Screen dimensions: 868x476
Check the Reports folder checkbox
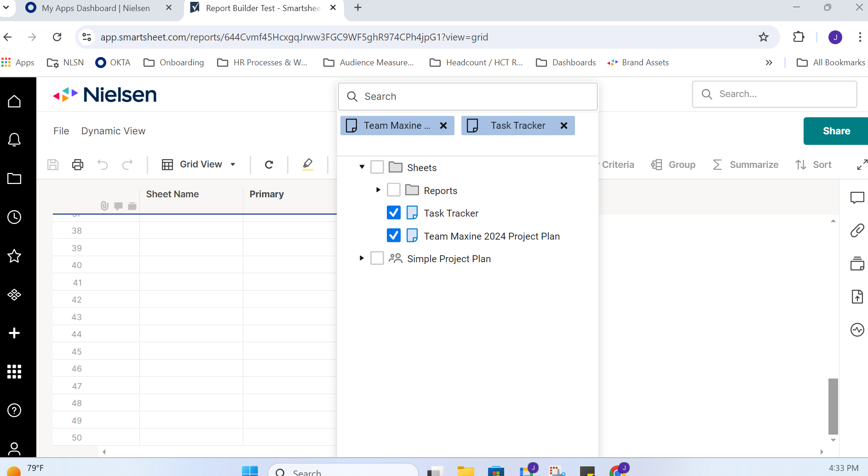point(394,189)
